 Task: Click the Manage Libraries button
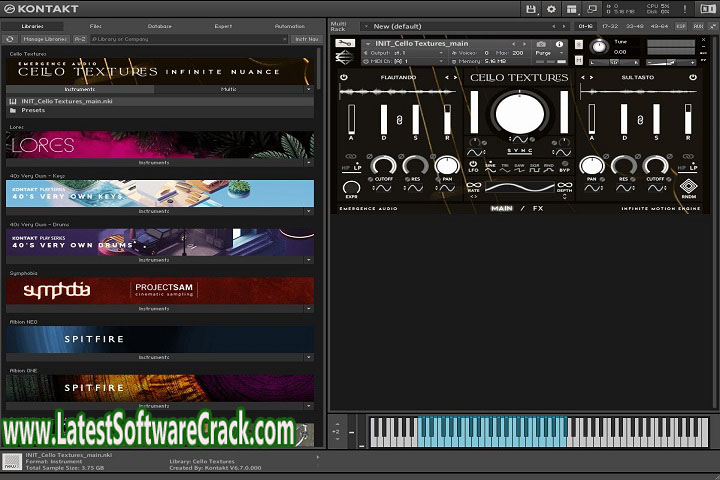[x=45, y=40]
